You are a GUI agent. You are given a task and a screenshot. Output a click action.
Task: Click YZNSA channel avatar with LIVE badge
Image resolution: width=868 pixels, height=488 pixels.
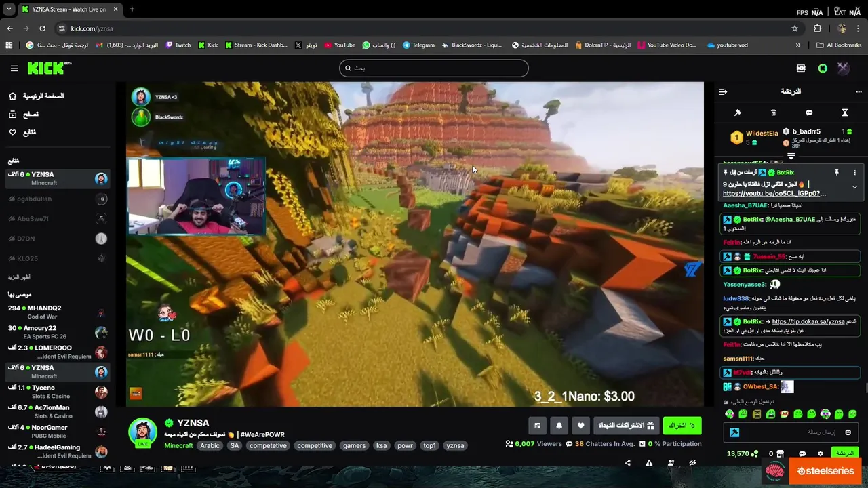(142, 432)
